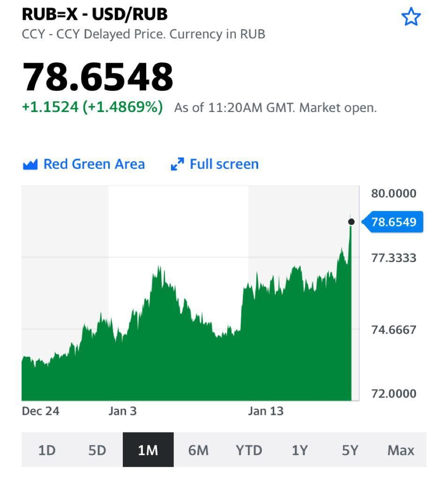Click the Dec 24 date label

[x=41, y=411]
